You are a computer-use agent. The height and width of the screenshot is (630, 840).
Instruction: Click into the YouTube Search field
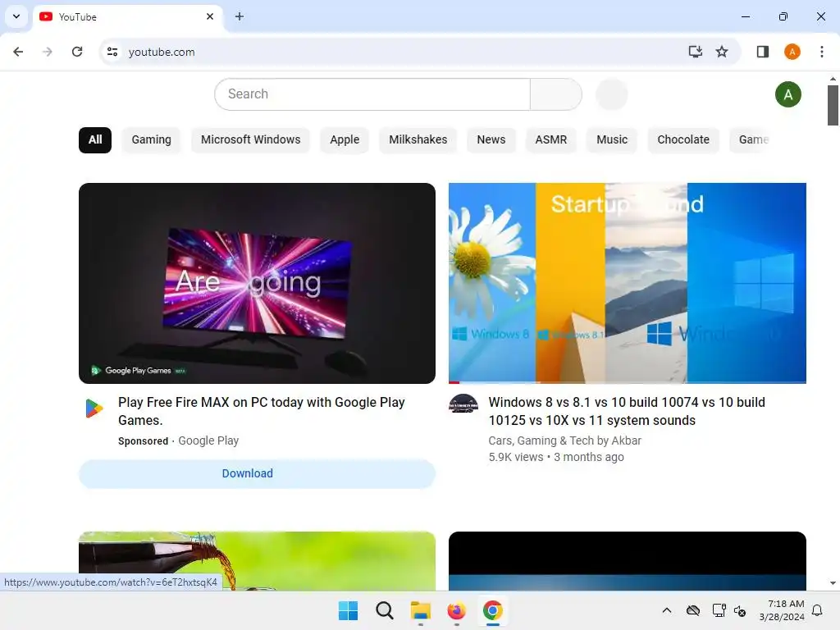(372, 94)
